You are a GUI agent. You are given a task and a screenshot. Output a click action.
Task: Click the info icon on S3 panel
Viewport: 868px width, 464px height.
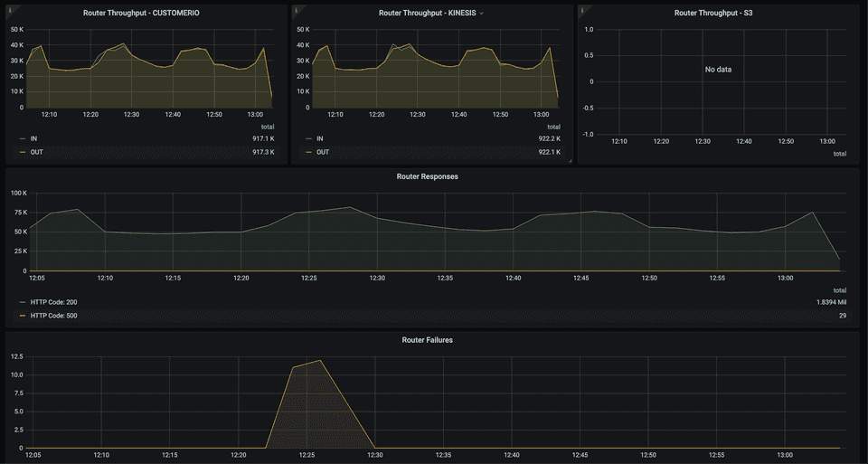(581, 9)
